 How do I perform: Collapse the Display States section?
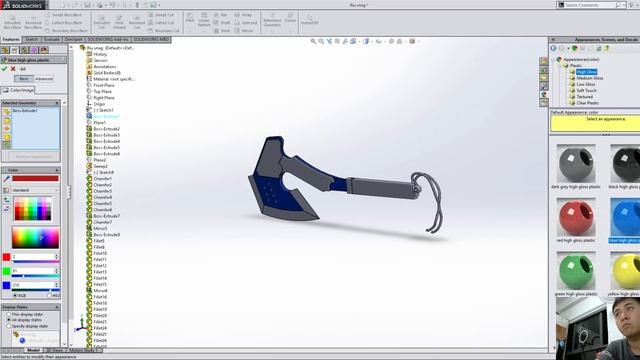point(57,307)
